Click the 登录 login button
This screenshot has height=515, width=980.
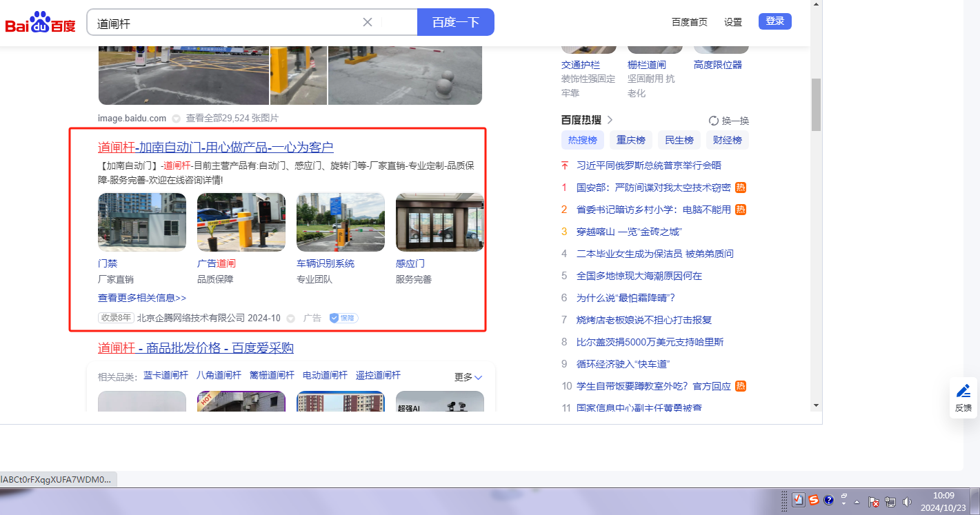tap(775, 21)
